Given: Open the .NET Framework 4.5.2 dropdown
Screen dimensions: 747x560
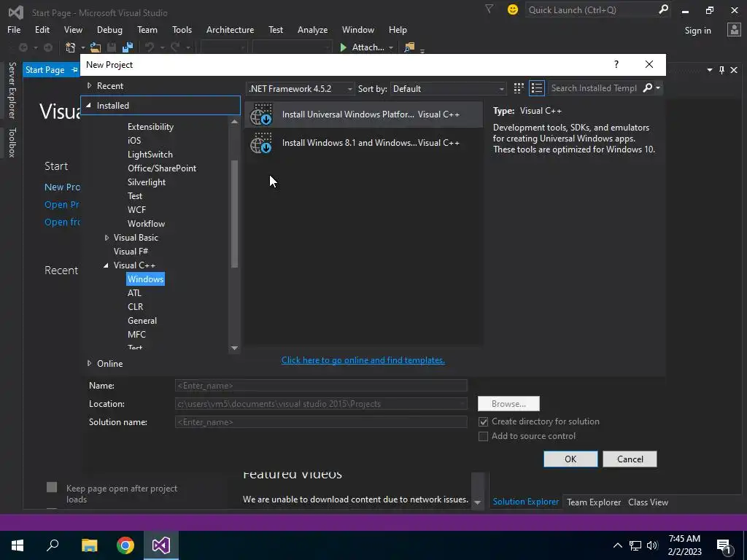Looking at the screenshot, I should 301,88.
